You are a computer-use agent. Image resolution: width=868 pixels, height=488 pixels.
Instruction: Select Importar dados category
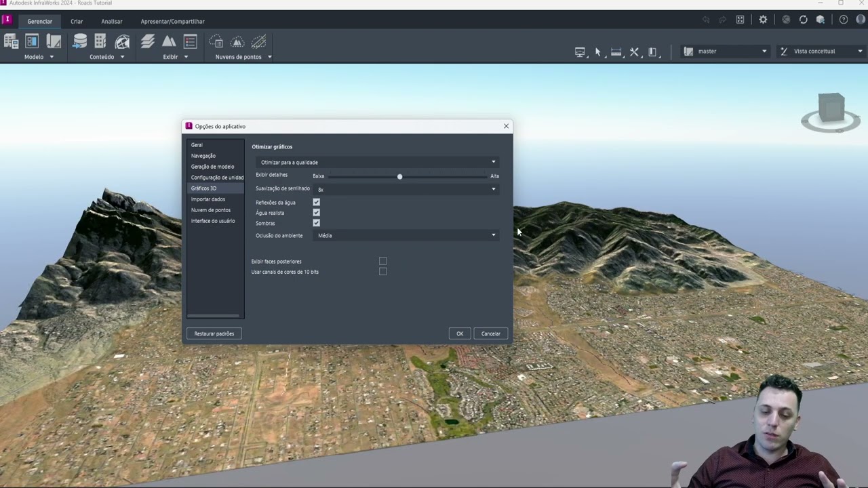coord(215,199)
